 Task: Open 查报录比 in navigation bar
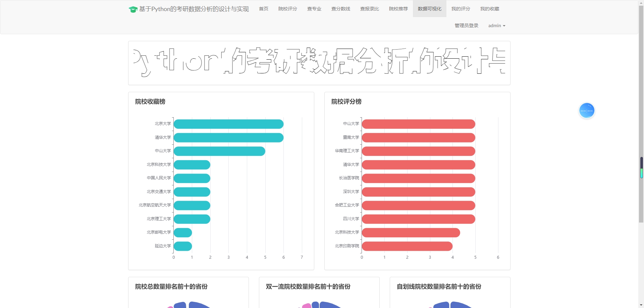coord(370,9)
